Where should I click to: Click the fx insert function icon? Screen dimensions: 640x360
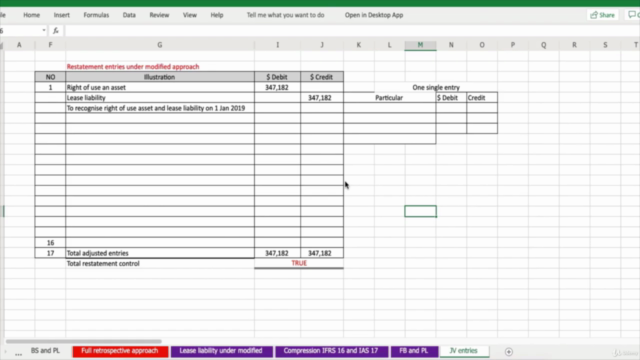point(56,31)
